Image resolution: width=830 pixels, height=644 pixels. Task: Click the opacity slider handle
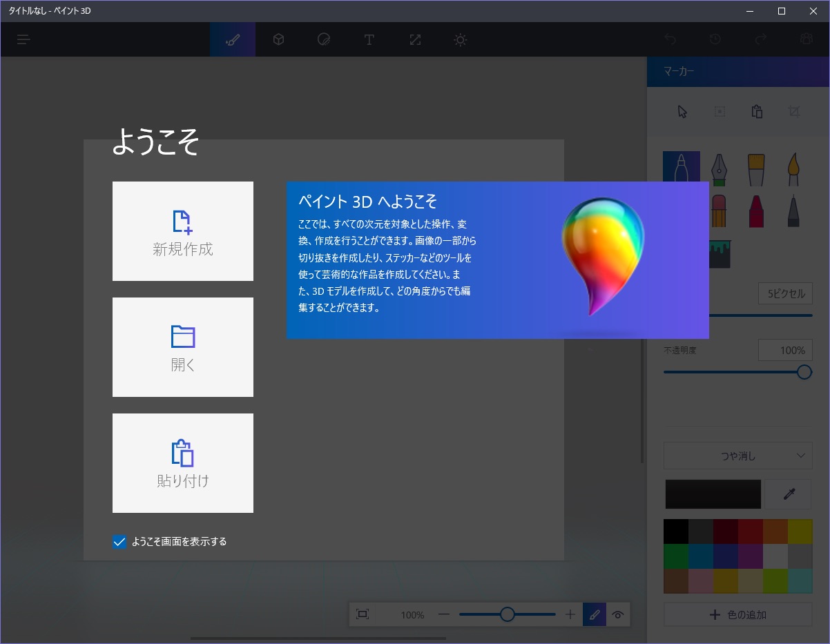804,372
